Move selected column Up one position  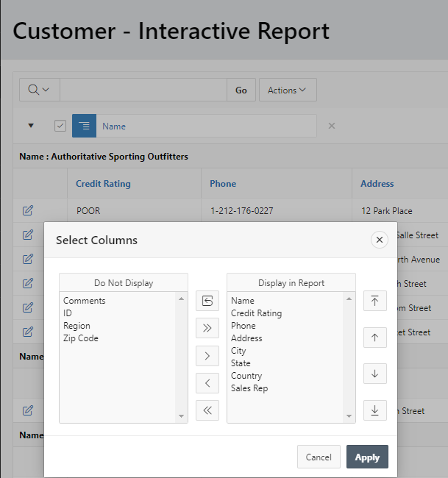coord(374,337)
